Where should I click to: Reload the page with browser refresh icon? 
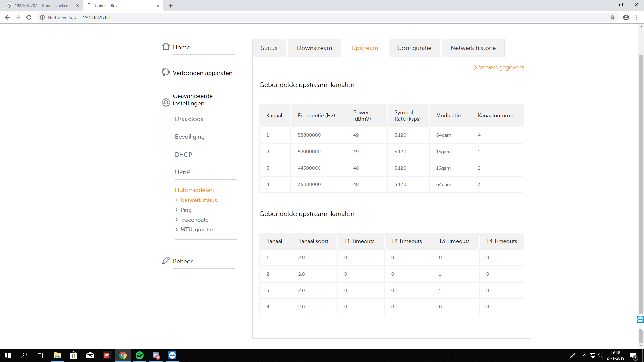click(29, 17)
